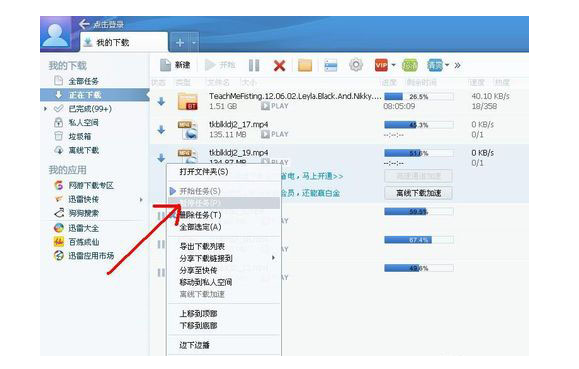Expand the 已完成(99+) tree arrow
Screen dimensions: 579x369
45,109
